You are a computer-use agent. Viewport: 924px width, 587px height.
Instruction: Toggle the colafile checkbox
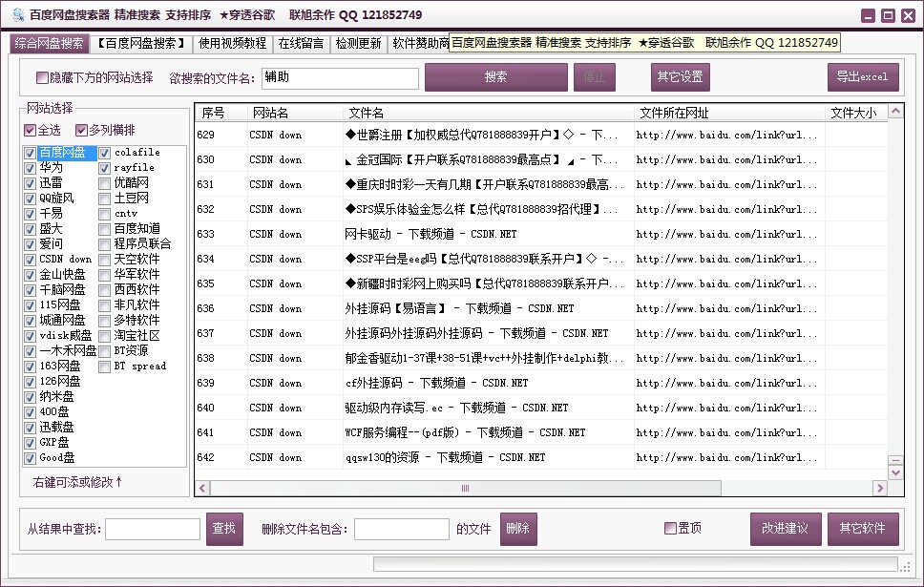pyautogui.click(x=104, y=153)
